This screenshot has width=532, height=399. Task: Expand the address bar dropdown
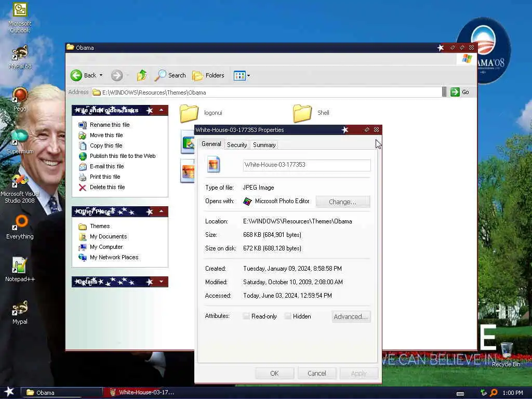click(444, 92)
